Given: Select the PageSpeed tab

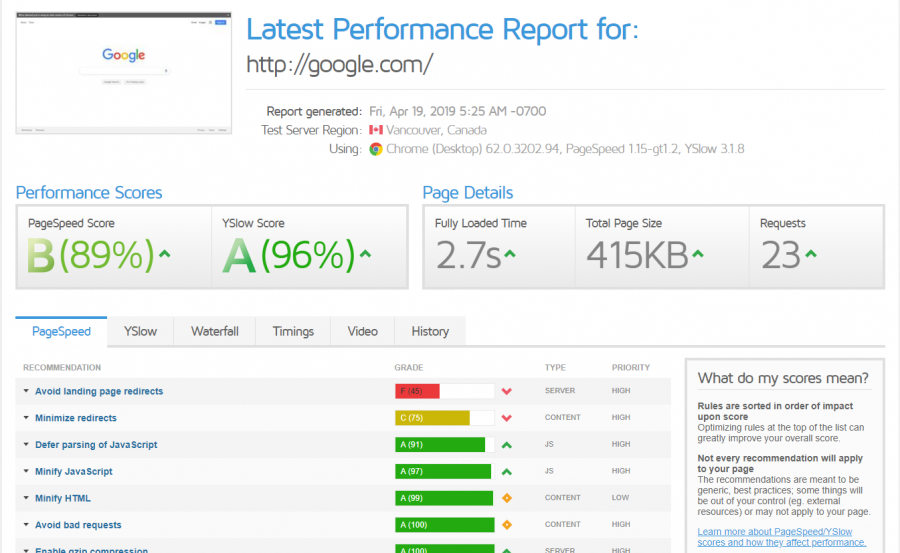Looking at the screenshot, I should 61,331.
